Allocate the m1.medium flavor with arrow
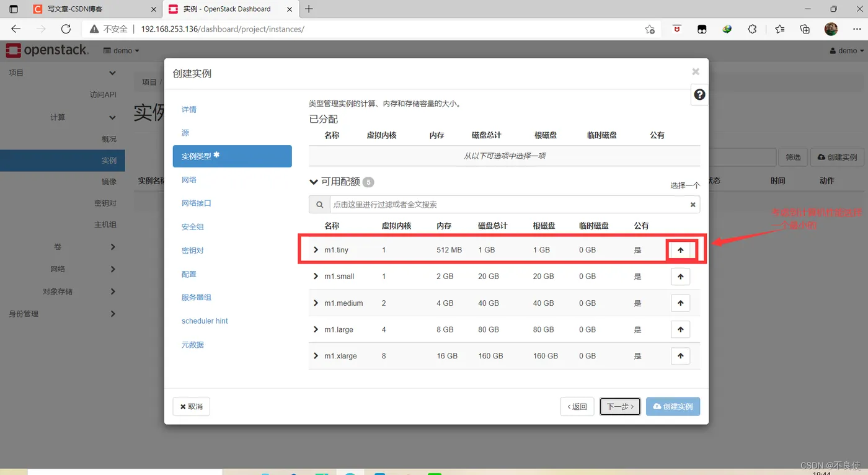868x475 pixels. [680, 303]
